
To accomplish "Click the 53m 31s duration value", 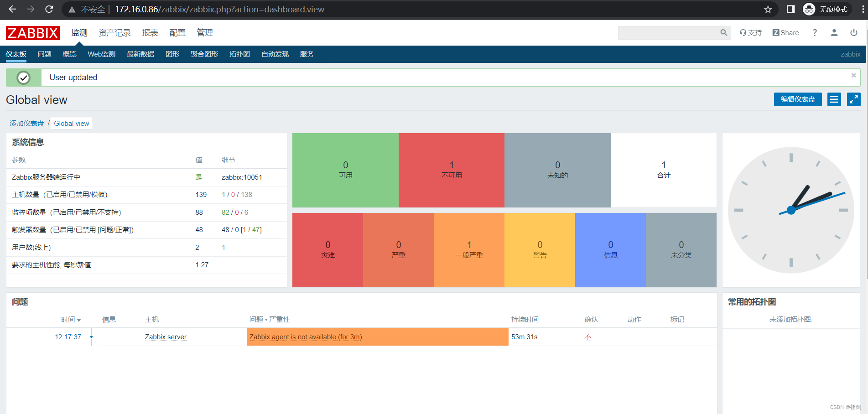I will (x=525, y=337).
